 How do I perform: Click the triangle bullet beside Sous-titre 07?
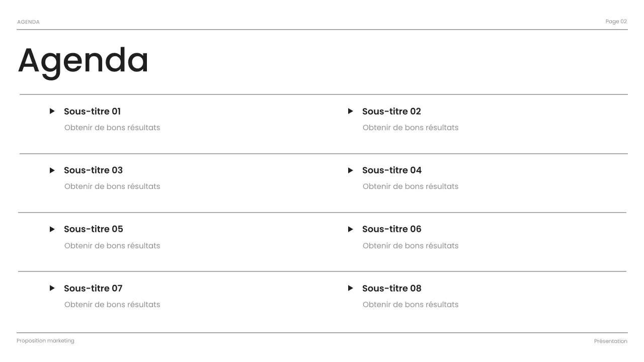(x=52, y=288)
